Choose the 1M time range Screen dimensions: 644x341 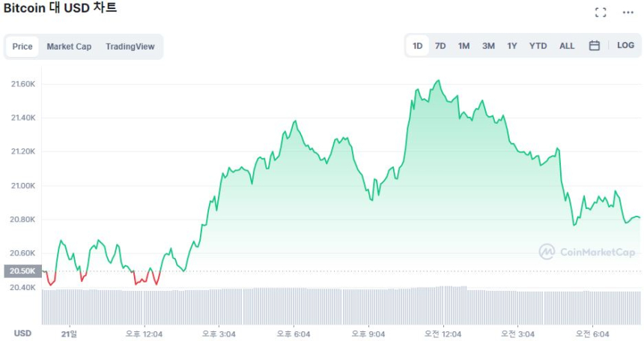[464, 46]
